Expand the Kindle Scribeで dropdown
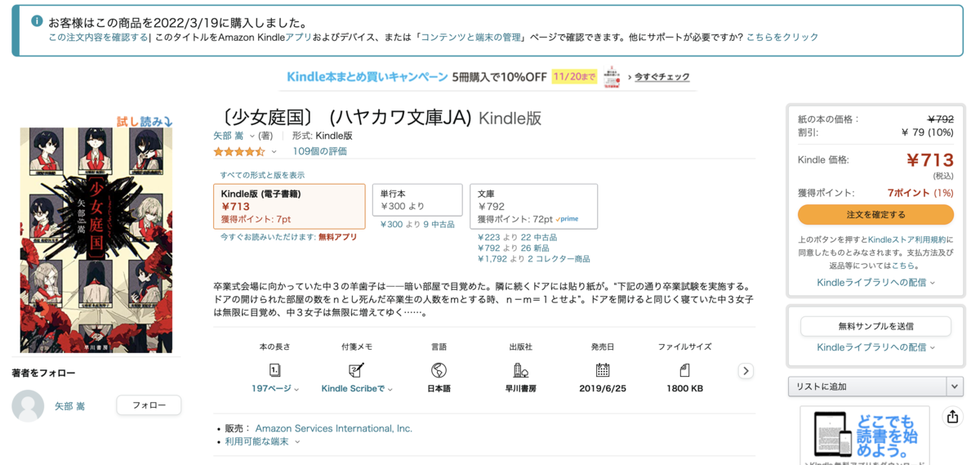Screen dimensions: 980x465 (x=357, y=389)
